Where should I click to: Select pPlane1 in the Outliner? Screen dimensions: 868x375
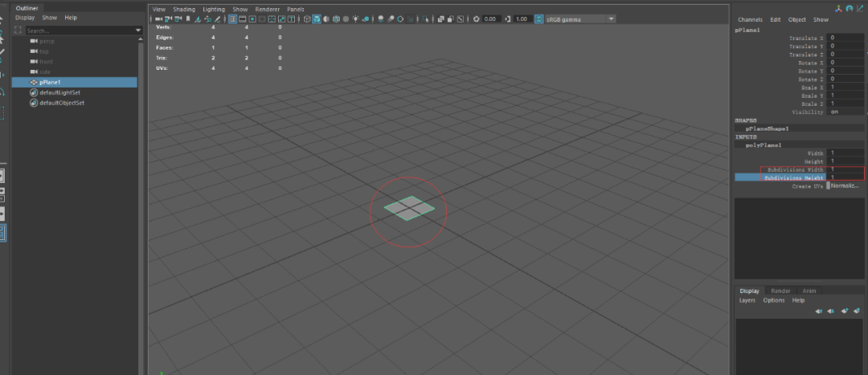[75, 82]
